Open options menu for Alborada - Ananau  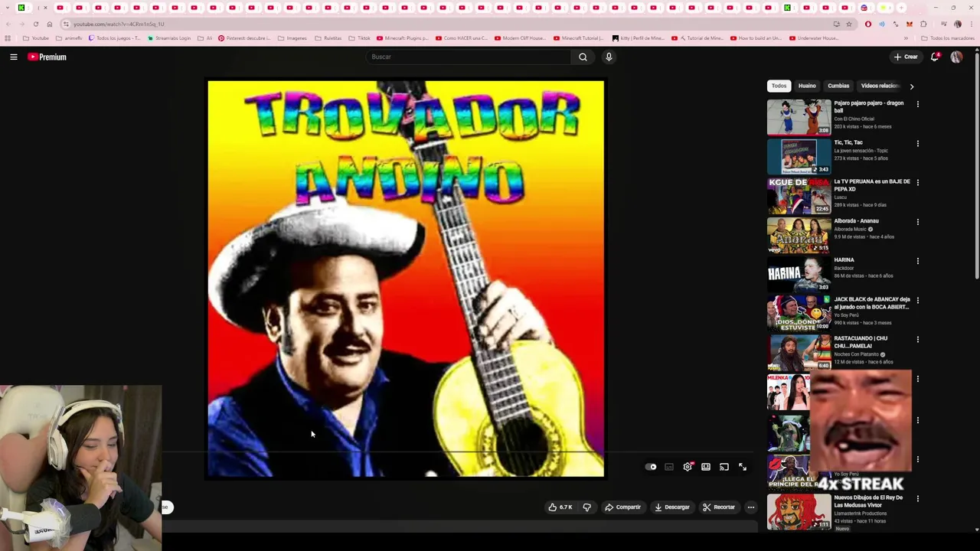click(917, 222)
